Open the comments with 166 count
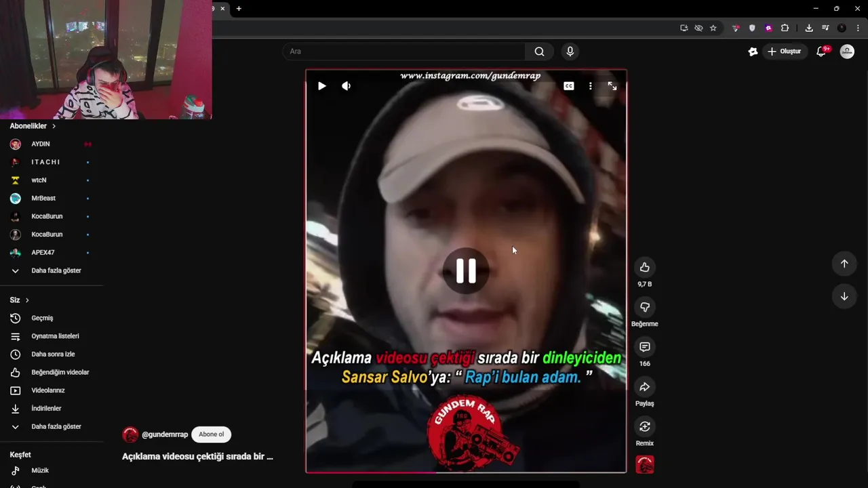 [645, 347]
